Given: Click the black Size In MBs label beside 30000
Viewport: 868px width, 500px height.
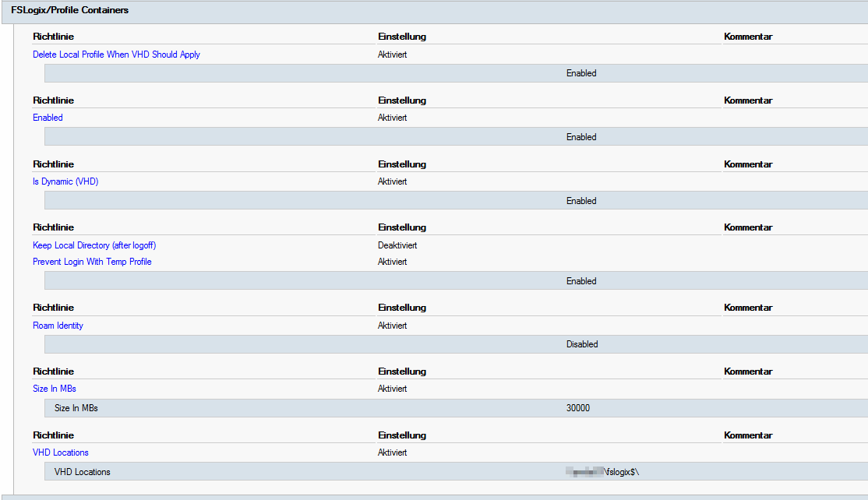Looking at the screenshot, I should click(x=76, y=407).
